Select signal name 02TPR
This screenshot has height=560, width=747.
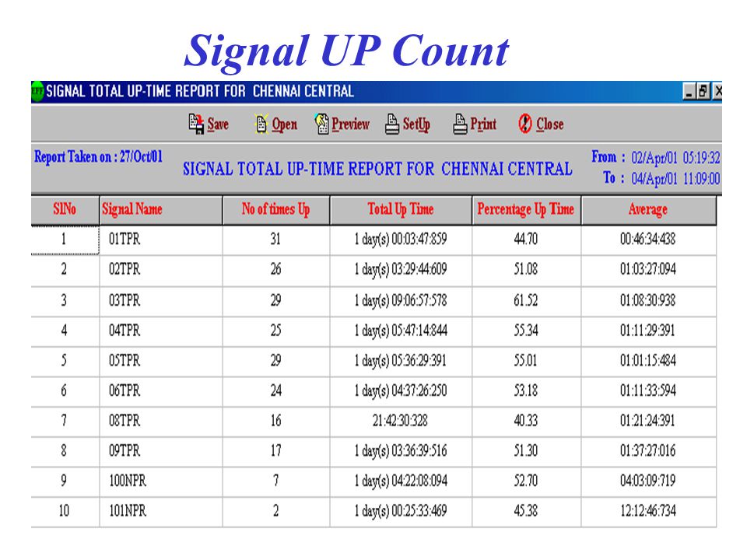click(124, 270)
